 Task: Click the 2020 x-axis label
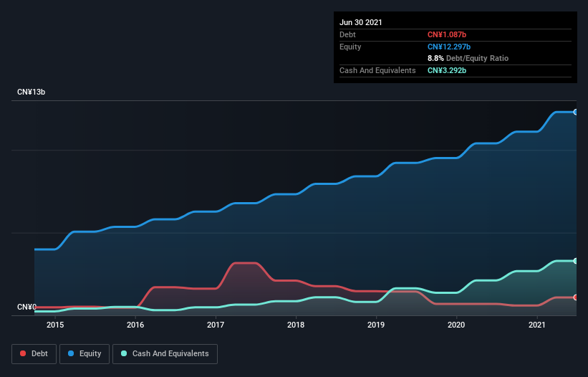(456, 325)
